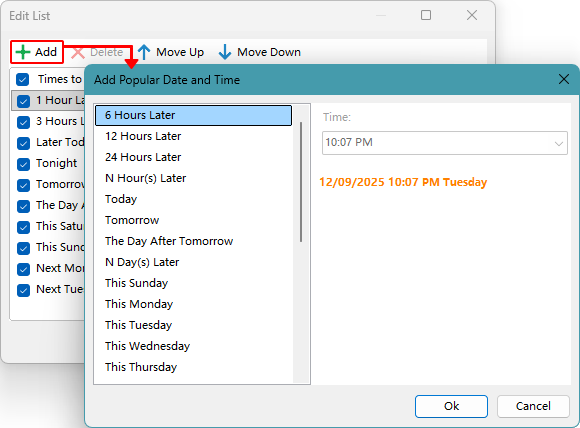Select This Wednesday option
The height and width of the screenshot is (428, 580).
pyautogui.click(x=193, y=346)
